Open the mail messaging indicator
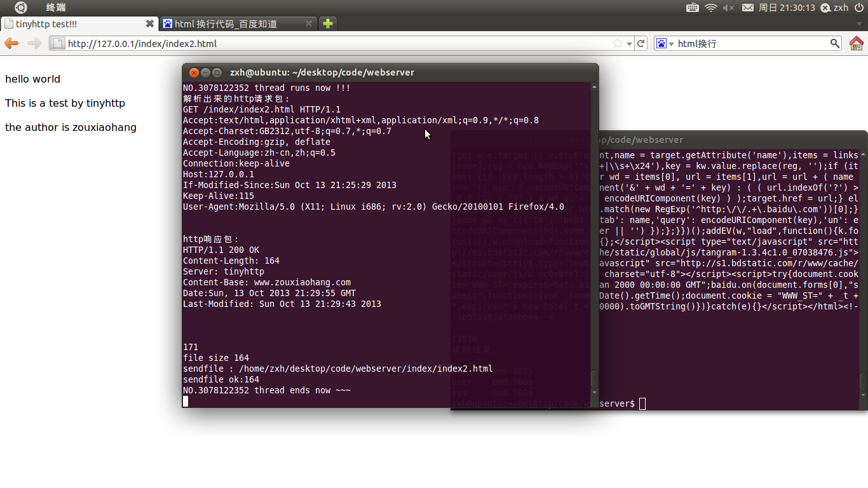This screenshot has height=488, width=868. tap(748, 8)
